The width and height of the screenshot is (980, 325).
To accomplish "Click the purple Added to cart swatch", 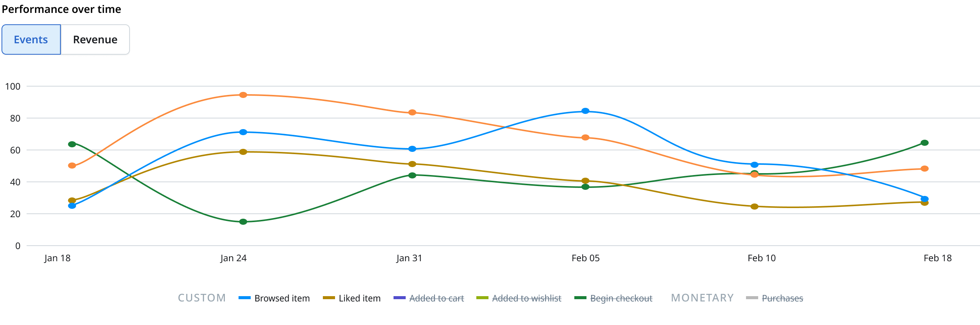I will click(400, 298).
